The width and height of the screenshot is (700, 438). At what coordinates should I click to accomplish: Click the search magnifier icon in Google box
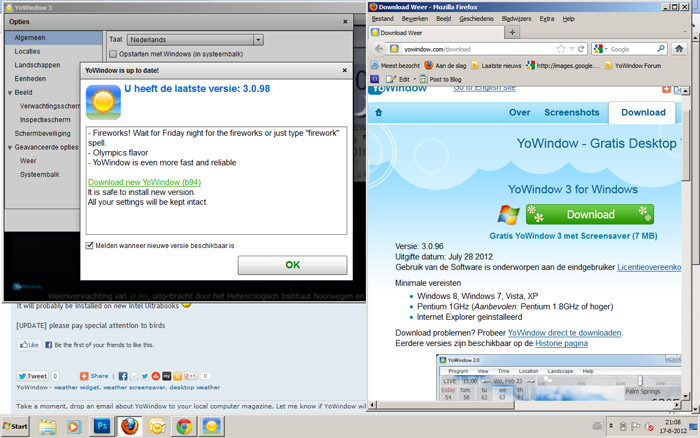click(661, 49)
